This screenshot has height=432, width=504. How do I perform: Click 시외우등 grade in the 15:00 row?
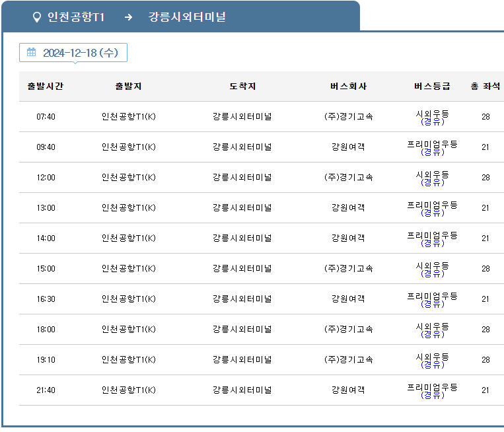tap(432, 266)
